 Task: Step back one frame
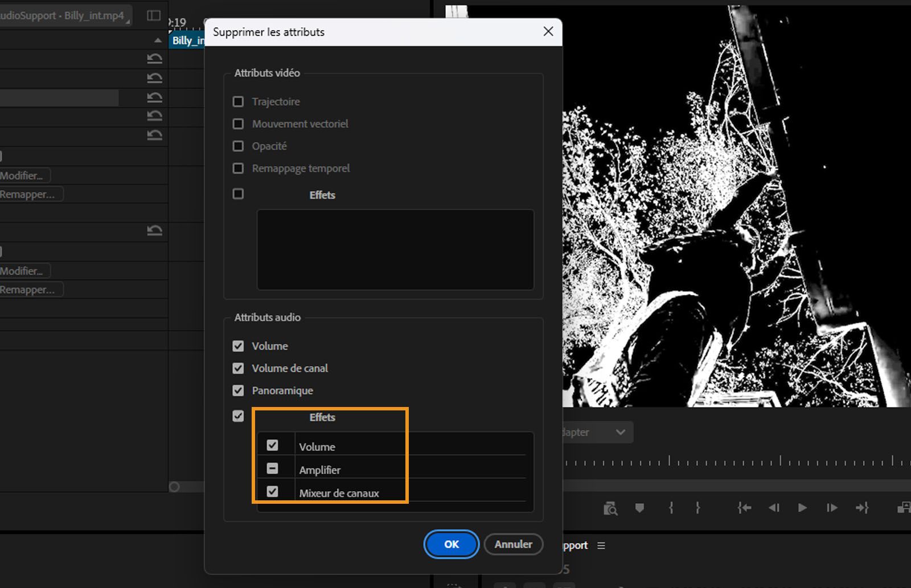(x=774, y=508)
